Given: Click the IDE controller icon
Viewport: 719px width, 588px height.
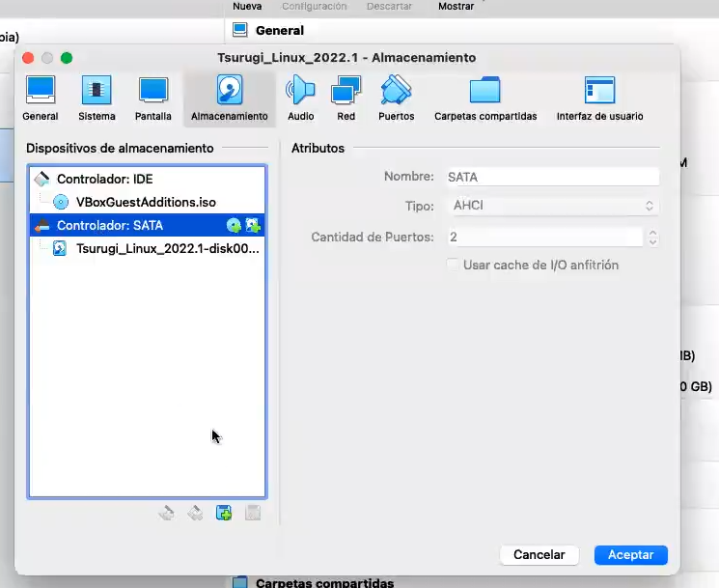Looking at the screenshot, I should (42, 179).
